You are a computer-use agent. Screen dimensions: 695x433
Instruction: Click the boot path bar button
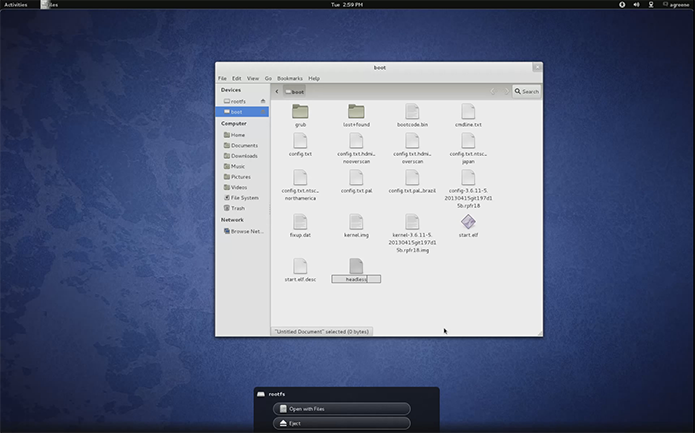(294, 92)
